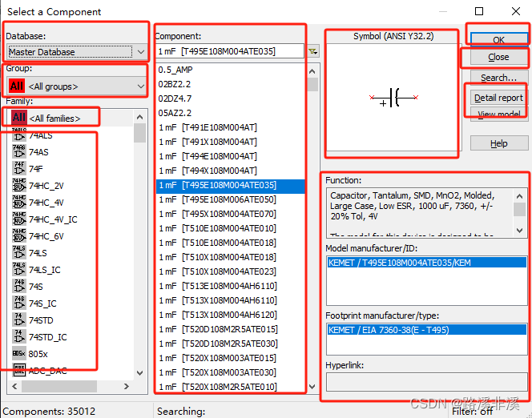The width and height of the screenshot is (532, 418).
Task: Click the component filter funnel icon
Action: 313,51
